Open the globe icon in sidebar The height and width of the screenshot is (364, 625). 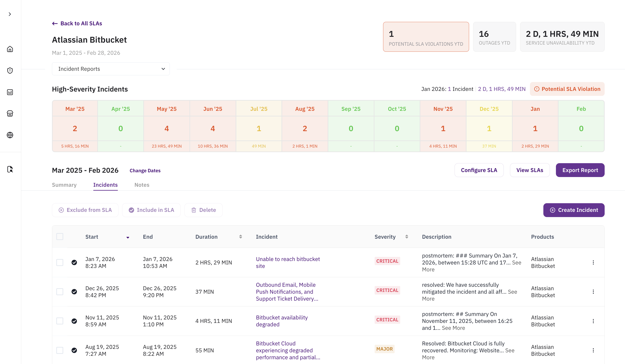pos(10,135)
